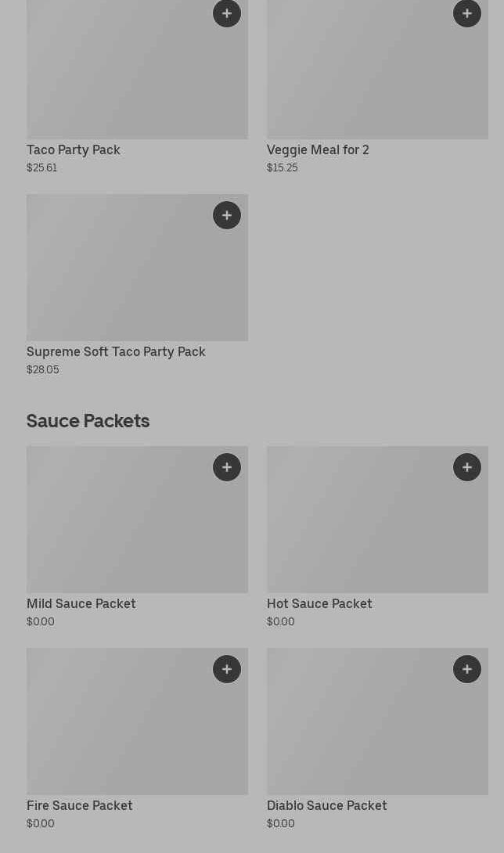Viewport: 504px width, 853px height.
Task: Click the Veggie Meal for 2 title
Action: pyautogui.click(x=318, y=149)
